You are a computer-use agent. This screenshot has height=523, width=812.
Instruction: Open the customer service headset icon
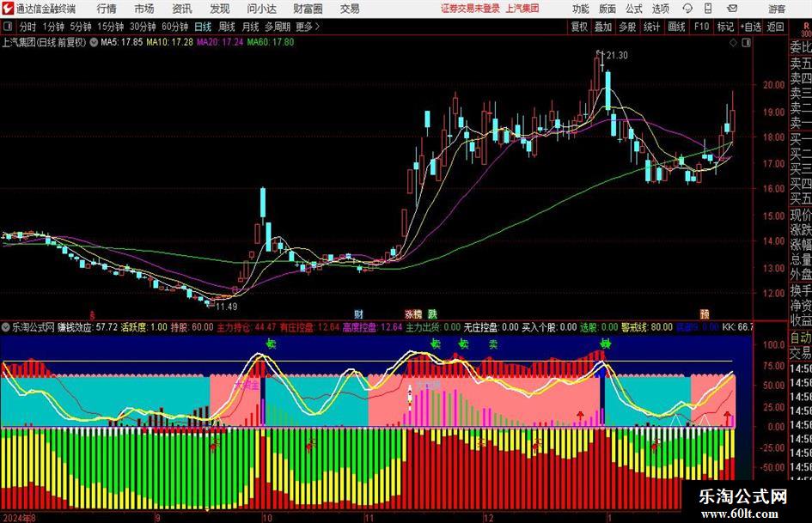tap(687, 9)
